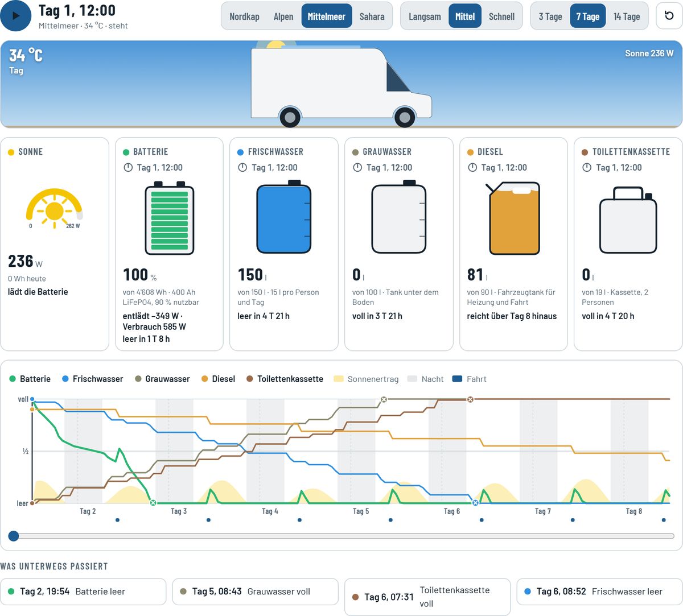Viewport: 683px width, 616px height.
Task: Click the blue fresh water tank icon
Action: click(284, 217)
